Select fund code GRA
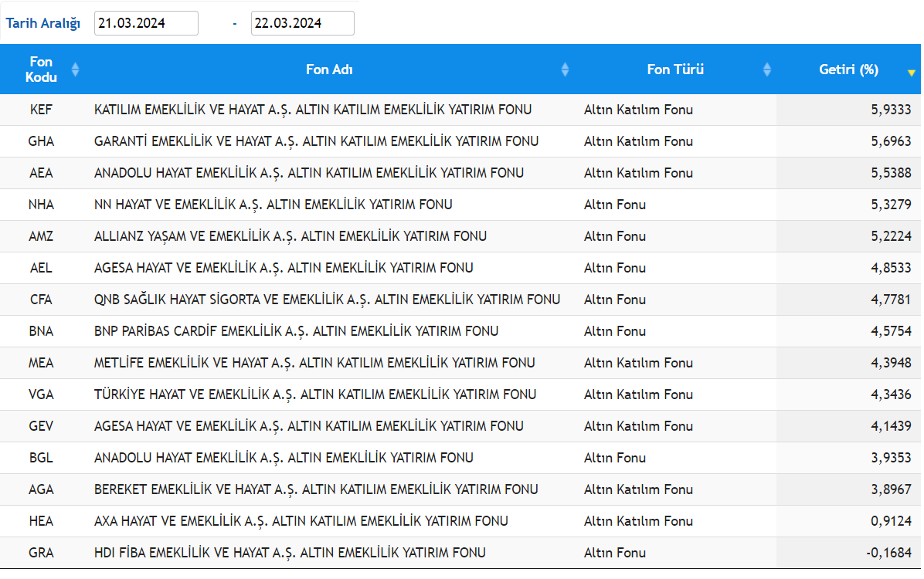Image resolution: width=924 pixels, height=579 pixels. point(41,553)
